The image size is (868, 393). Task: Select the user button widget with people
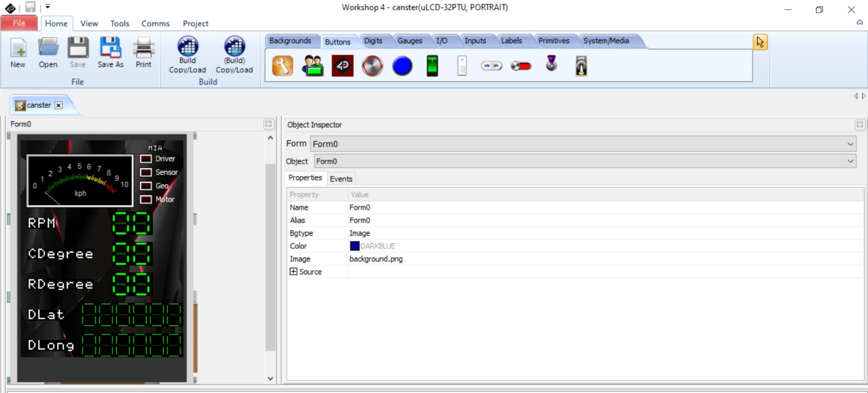coord(313,66)
